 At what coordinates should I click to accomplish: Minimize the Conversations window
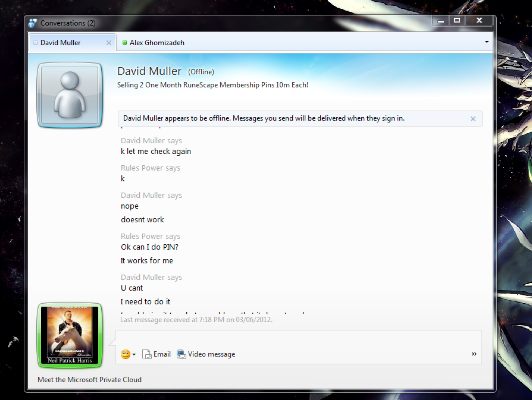click(x=441, y=21)
